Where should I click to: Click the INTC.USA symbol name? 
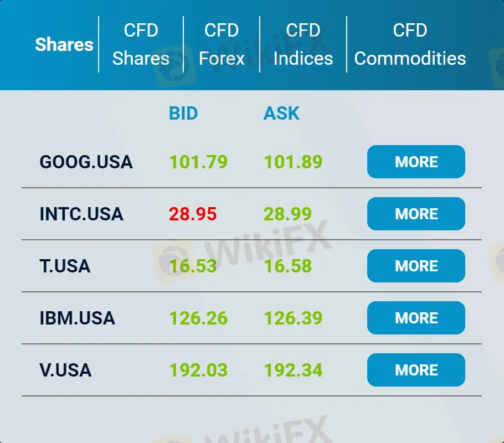pos(81,214)
